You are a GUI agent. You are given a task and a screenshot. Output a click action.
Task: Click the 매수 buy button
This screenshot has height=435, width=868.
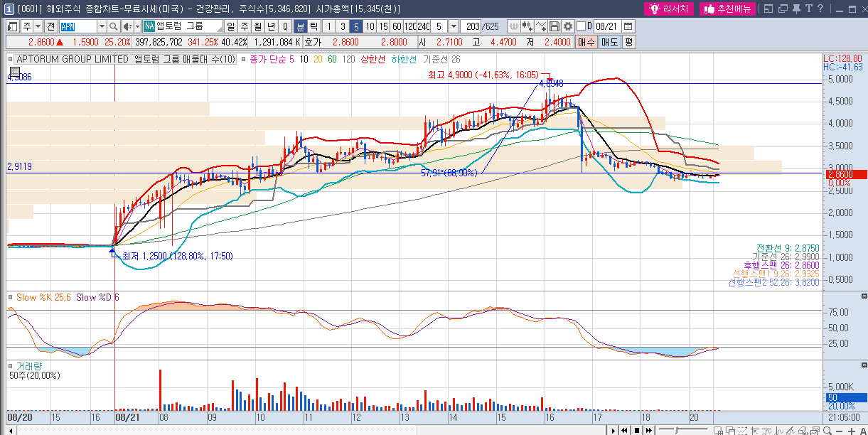[x=586, y=42]
